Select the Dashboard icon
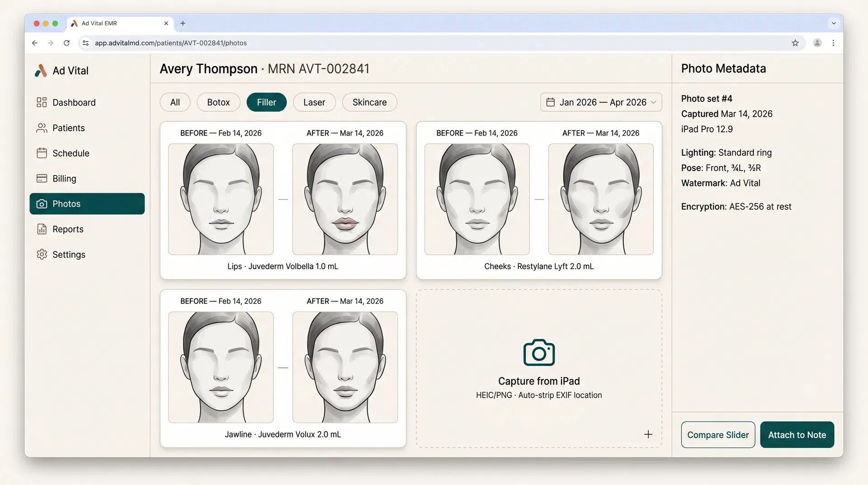 (x=42, y=102)
